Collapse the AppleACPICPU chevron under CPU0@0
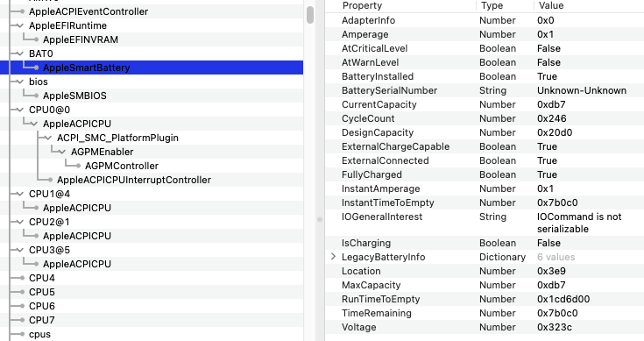The width and height of the screenshot is (644, 341). [x=33, y=124]
